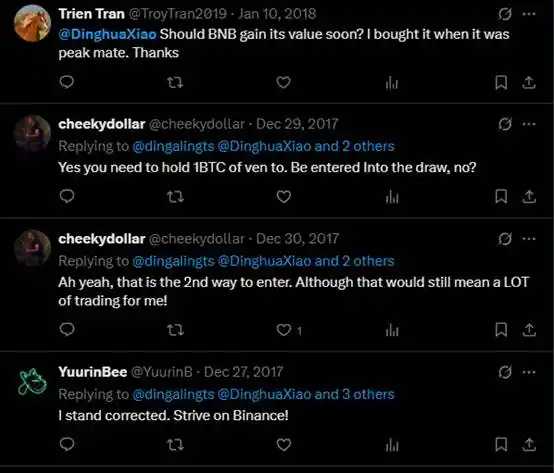The height and width of the screenshot is (473, 554).
Task: Open the cheekydollar username on Dec 30 tweet
Action: pyautogui.click(x=102, y=239)
